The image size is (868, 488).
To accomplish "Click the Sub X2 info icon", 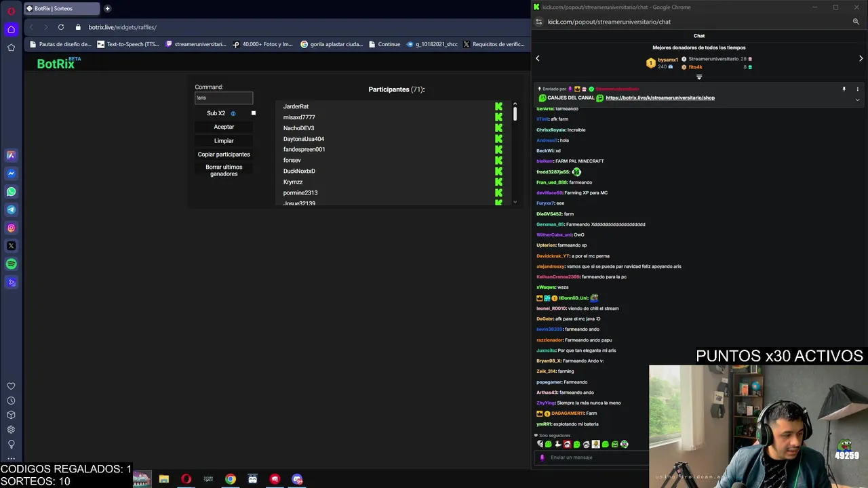I will pyautogui.click(x=233, y=114).
